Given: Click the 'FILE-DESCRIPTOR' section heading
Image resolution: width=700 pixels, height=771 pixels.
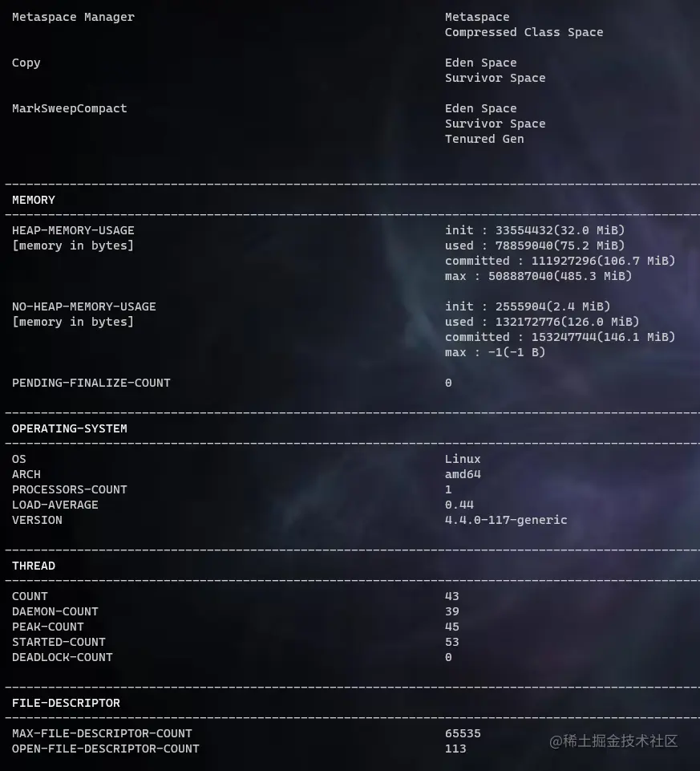Looking at the screenshot, I should (x=66, y=703).
